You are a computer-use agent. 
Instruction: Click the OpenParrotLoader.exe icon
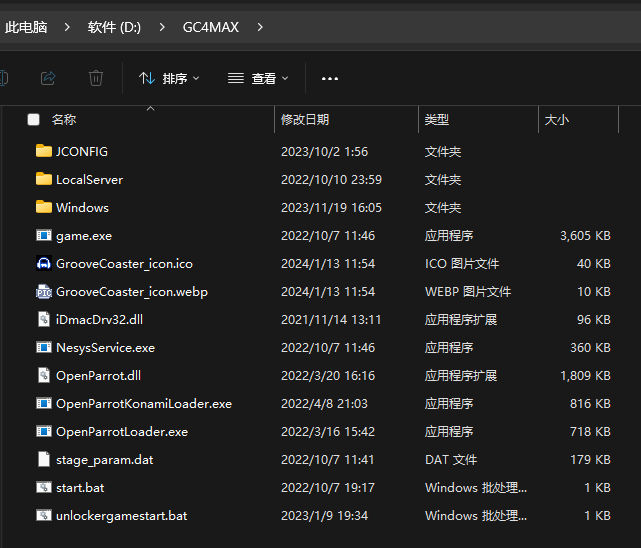click(44, 431)
